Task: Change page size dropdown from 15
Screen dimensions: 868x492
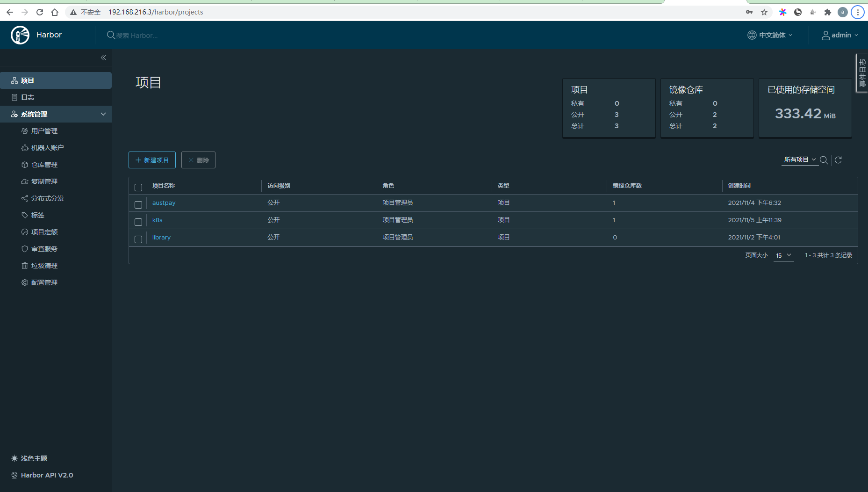Action: pos(783,255)
